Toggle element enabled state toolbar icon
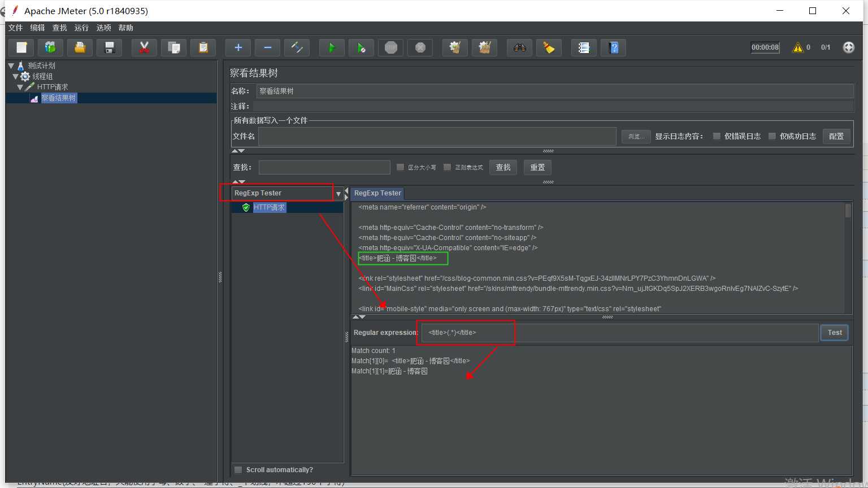 [x=297, y=48]
